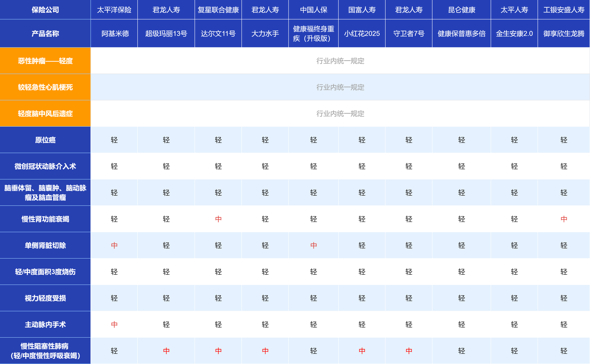This screenshot has height=364, width=590.
Task: Select the 原位癌 row label
Action: coord(45,140)
